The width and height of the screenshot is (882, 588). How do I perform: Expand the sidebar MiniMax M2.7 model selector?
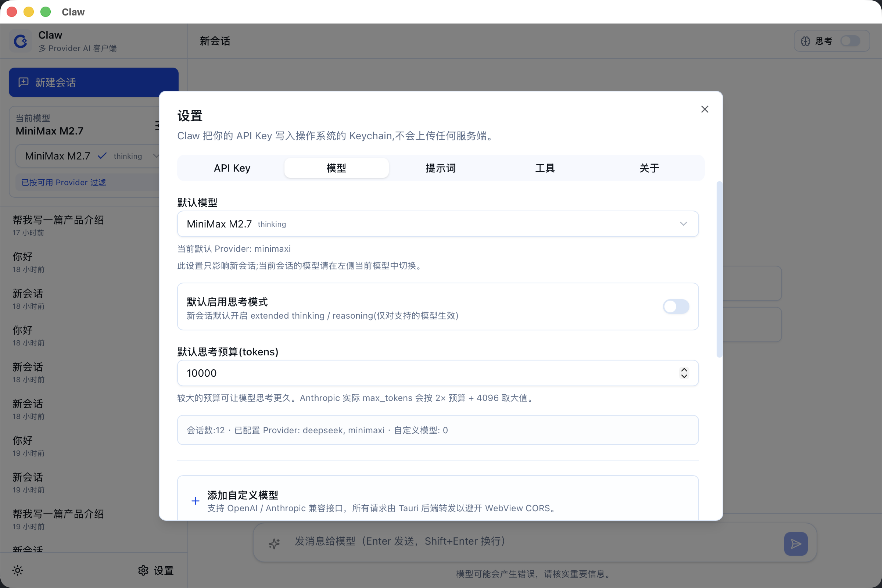point(88,156)
